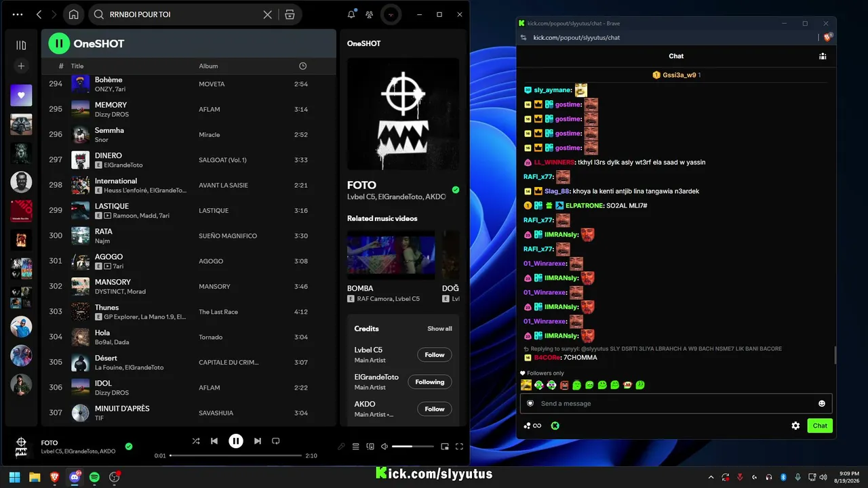The image size is (868, 488).
Task: Skip to the next track
Action: pyautogui.click(x=258, y=441)
